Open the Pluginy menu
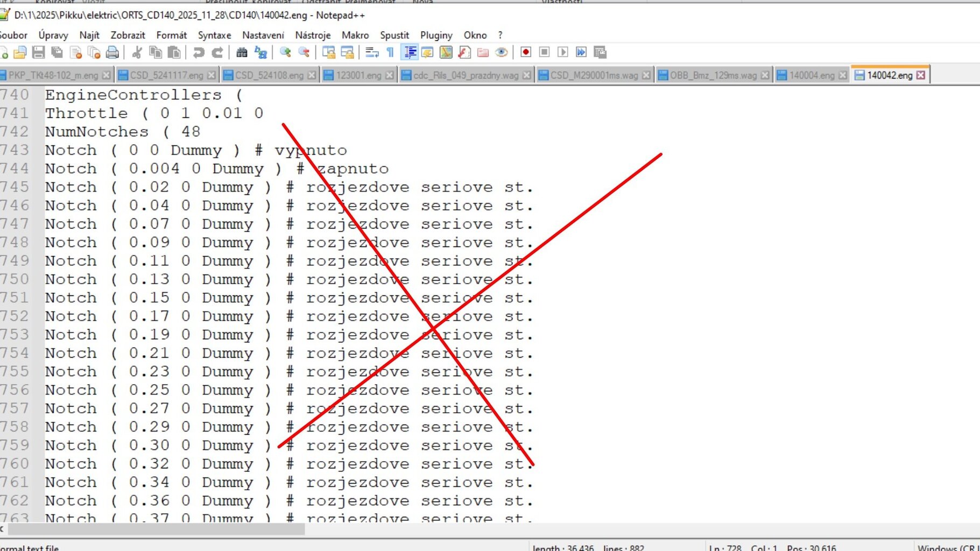The height and width of the screenshot is (551, 980). coord(436,35)
